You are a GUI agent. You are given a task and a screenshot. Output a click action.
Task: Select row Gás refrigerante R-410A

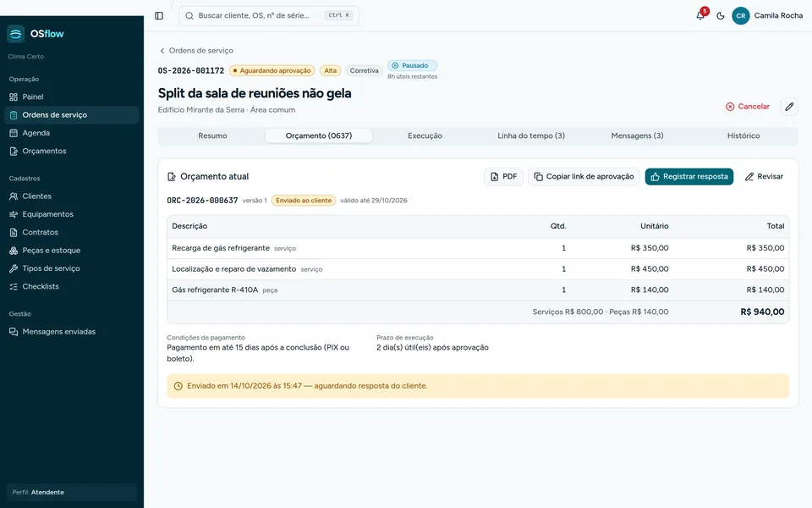(477, 290)
